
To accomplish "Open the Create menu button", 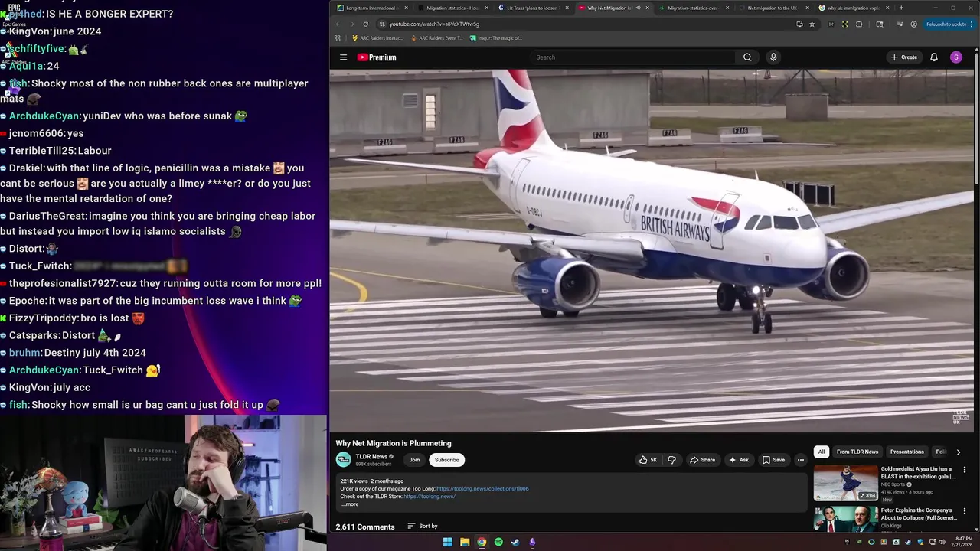I will click(x=903, y=57).
